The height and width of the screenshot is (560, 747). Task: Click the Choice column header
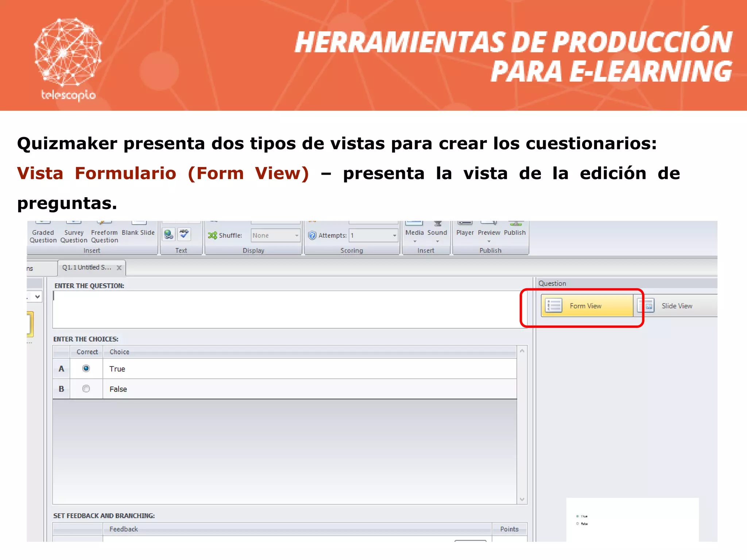click(x=309, y=352)
